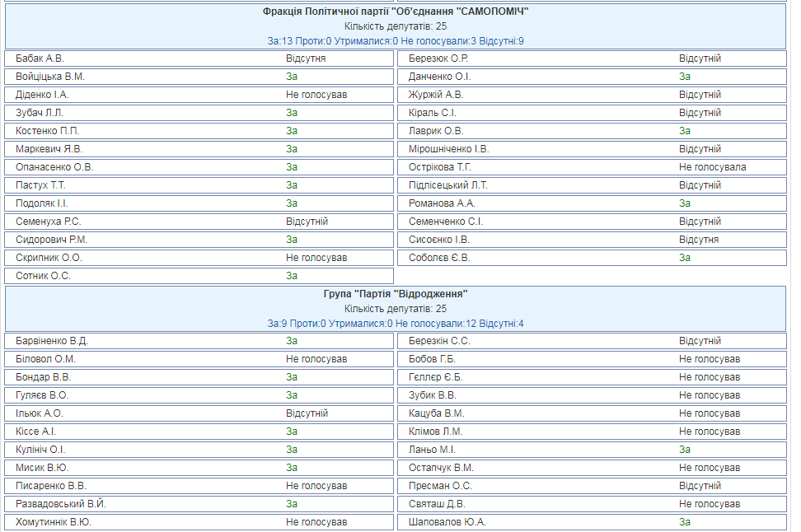801x532 pixels.
Task: Click Бабак's 'Відсутня' status
Action: pyautogui.click(x=306, y=58)
